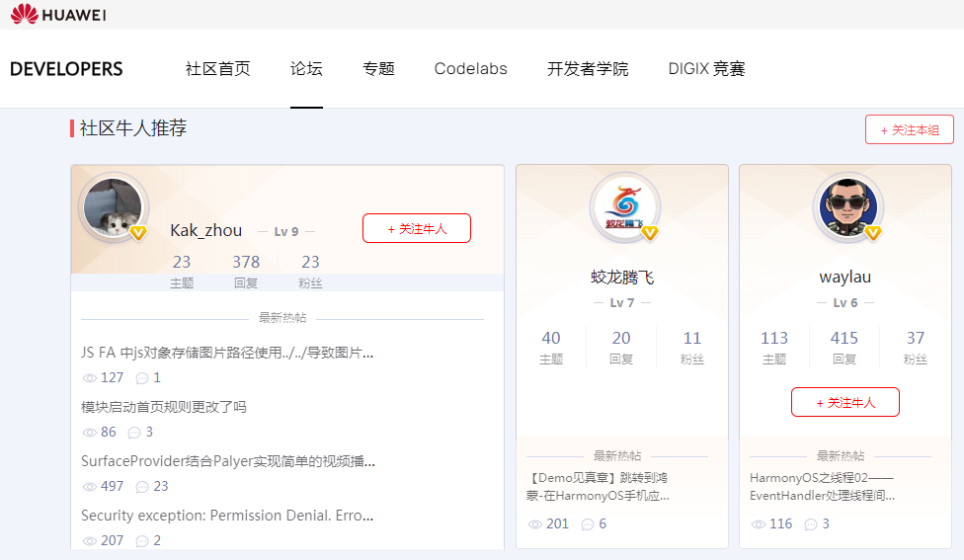The height and width of the screenshot is (560, 964).
Task: Click waylau's sunglasses avatar
Action: tap(846, 208)
